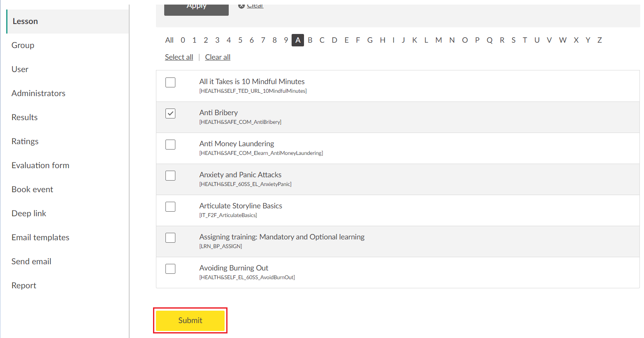The width and height of the screenshot is (644, 338).
Task: Enable the Anxiety and Panic Attacks checkbox
Action: point(170,176)
